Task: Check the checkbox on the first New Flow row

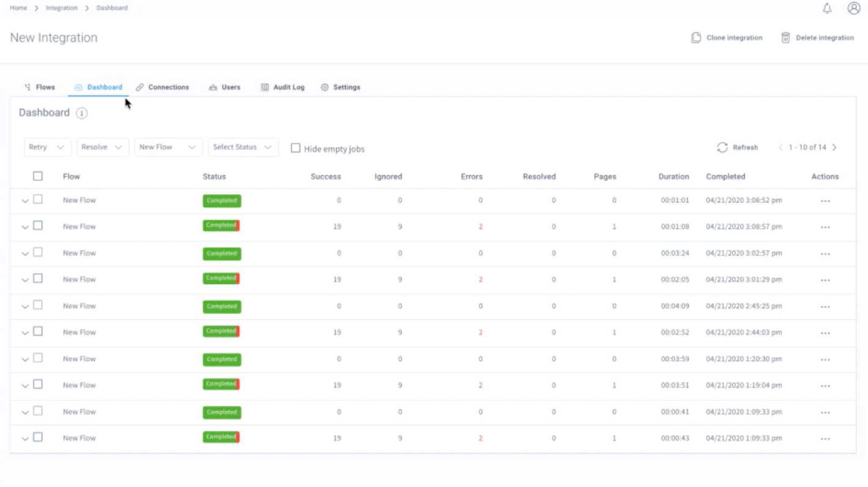Action: 38,200
